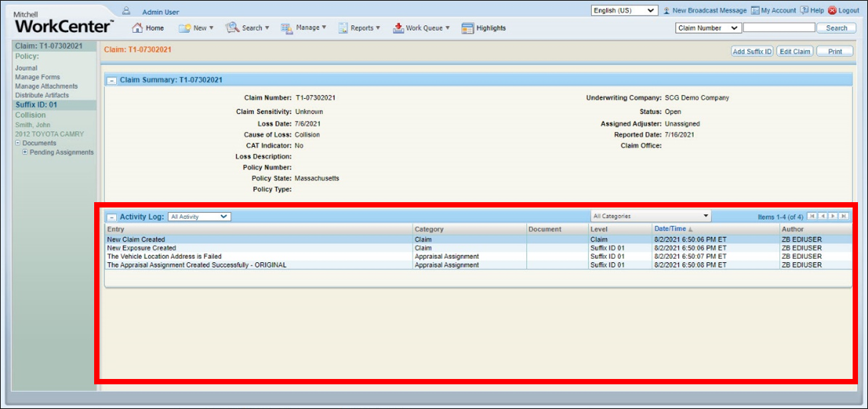Open the All Activity filter dropdown

coord(199,217)
